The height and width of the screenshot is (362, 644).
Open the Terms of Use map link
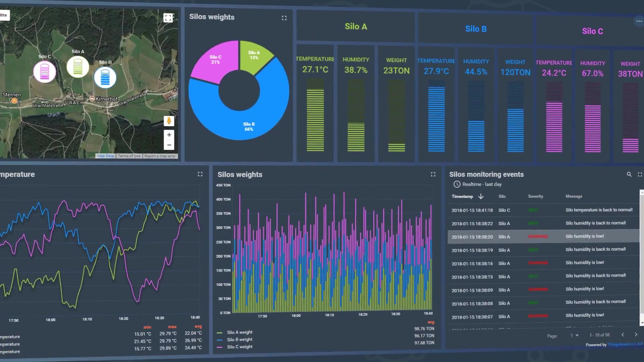click(129, 156)
